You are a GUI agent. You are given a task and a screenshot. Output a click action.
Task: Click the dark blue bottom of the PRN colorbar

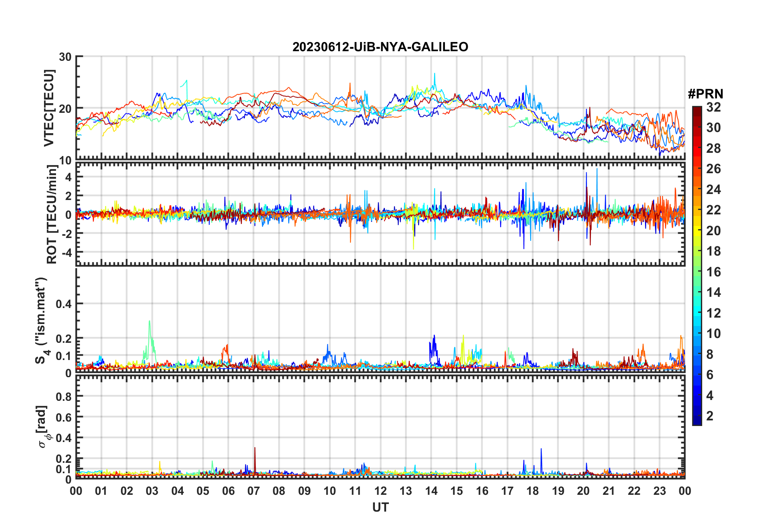click(x=697, y=421)
